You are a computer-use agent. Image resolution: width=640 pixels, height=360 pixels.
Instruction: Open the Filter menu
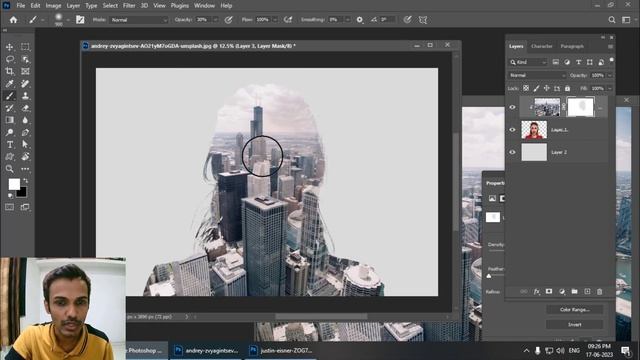tap(129, 6)
